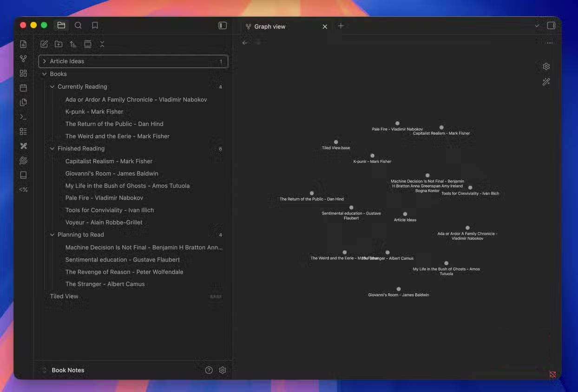
Task: Click the stacked layers ribbon icon
Action: (x=23, y=161)
